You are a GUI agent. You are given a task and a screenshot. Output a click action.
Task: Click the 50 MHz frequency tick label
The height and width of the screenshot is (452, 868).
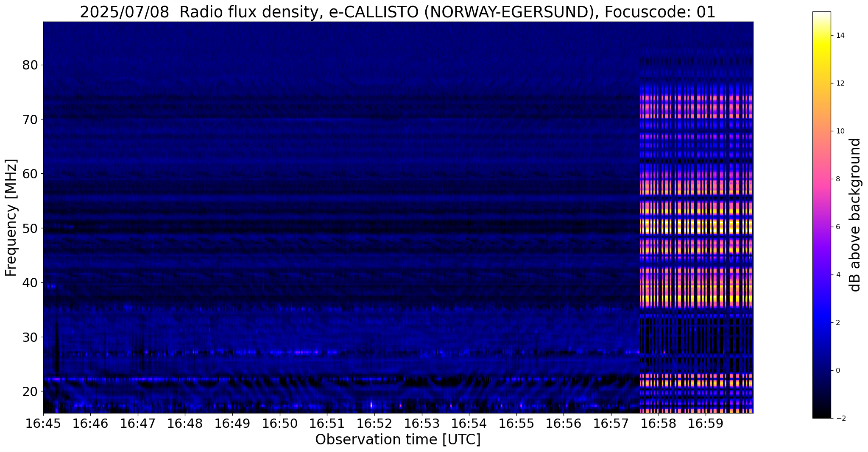tap(30, 228)
